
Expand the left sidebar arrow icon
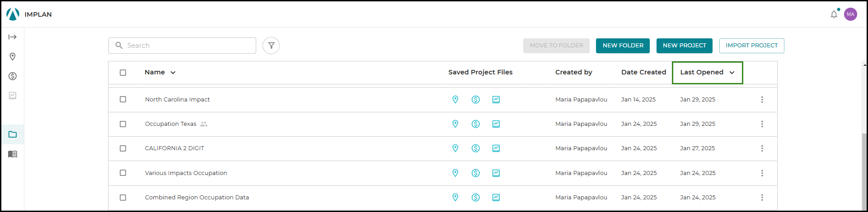13,37
